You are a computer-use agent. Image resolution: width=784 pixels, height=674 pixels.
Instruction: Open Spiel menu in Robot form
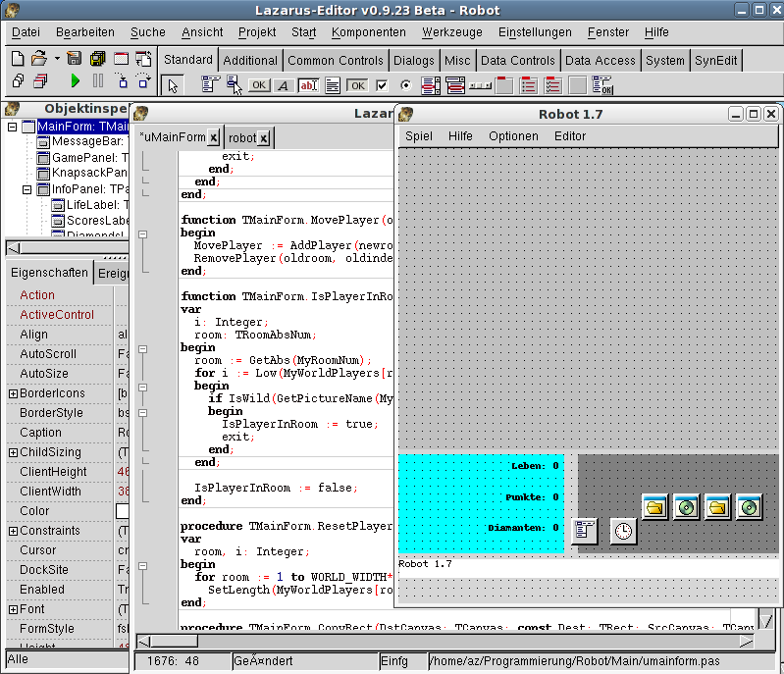tap(419, 136)
